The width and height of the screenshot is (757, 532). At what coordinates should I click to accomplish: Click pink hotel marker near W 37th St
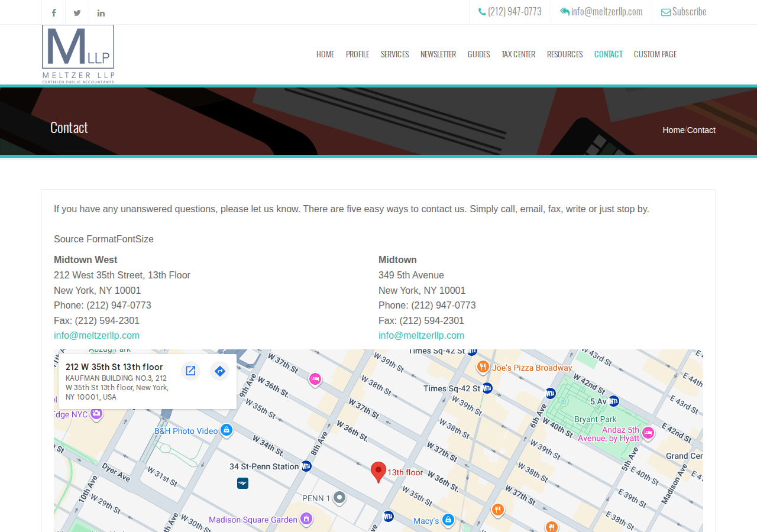[x=315, y=379]
